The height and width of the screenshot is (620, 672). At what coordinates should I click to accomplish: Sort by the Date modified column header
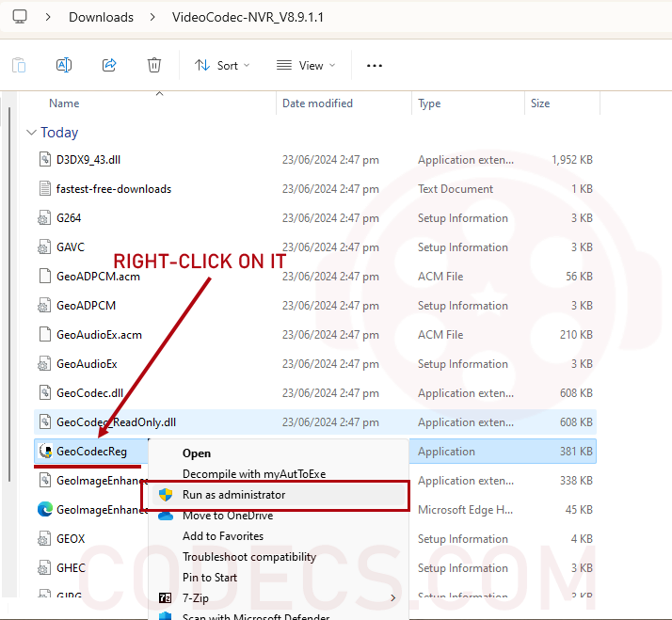tap(317, 103)
